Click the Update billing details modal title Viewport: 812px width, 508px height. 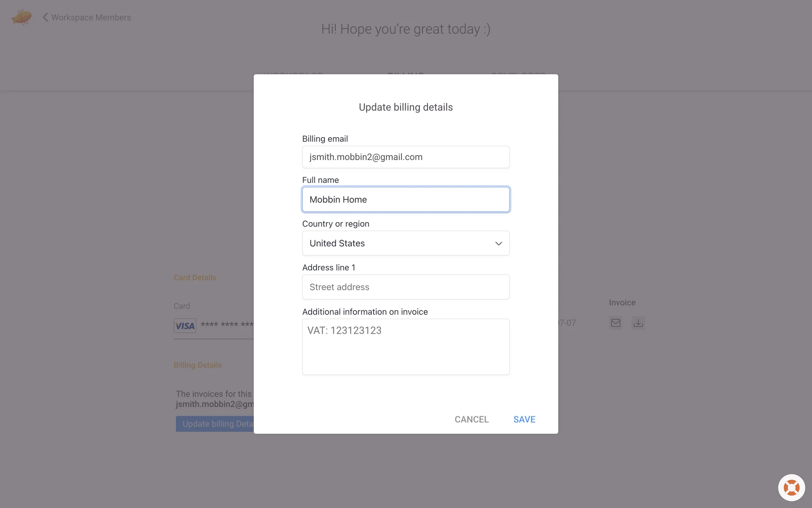click(406, 107)
